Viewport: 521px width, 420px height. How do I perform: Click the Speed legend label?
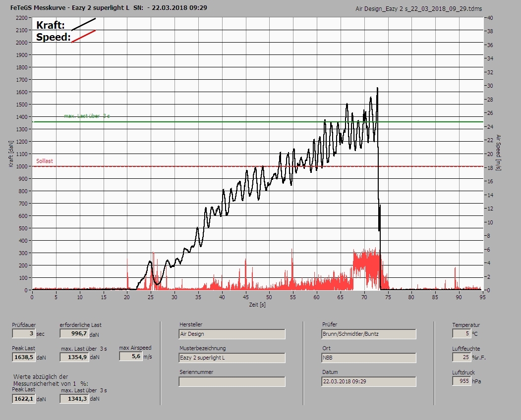54,37
